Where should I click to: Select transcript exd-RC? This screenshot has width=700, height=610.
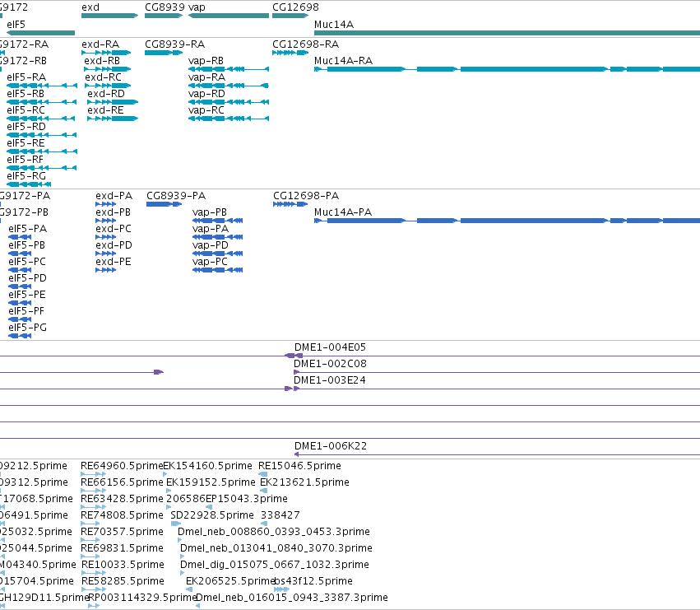pyautogui.click(x=108, y=86)
